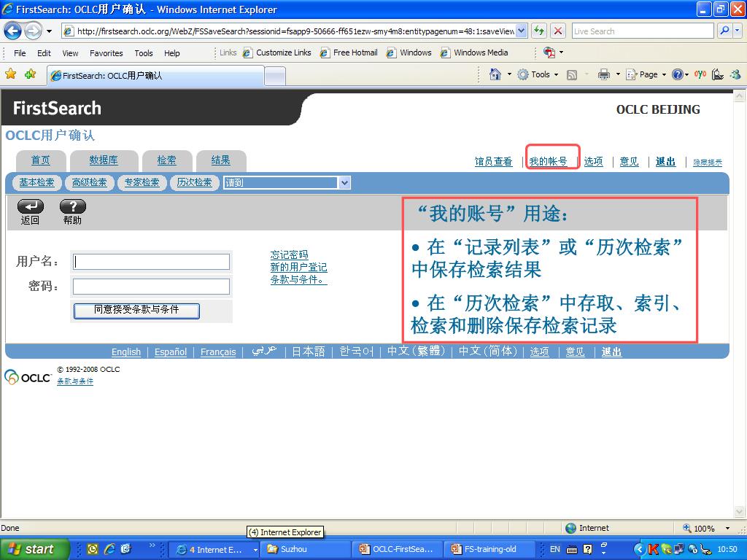This screenshot has height=560, width=747.
Task: Select the FirstSearch browser tab
Action: click(155, 75)
